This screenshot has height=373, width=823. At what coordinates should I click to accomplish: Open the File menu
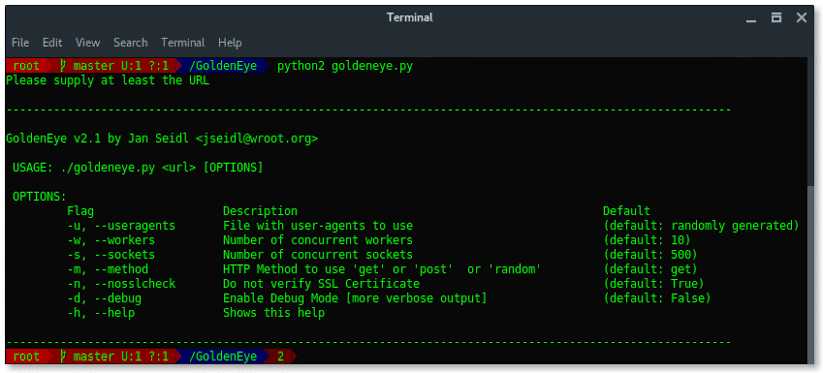(20, 42)
